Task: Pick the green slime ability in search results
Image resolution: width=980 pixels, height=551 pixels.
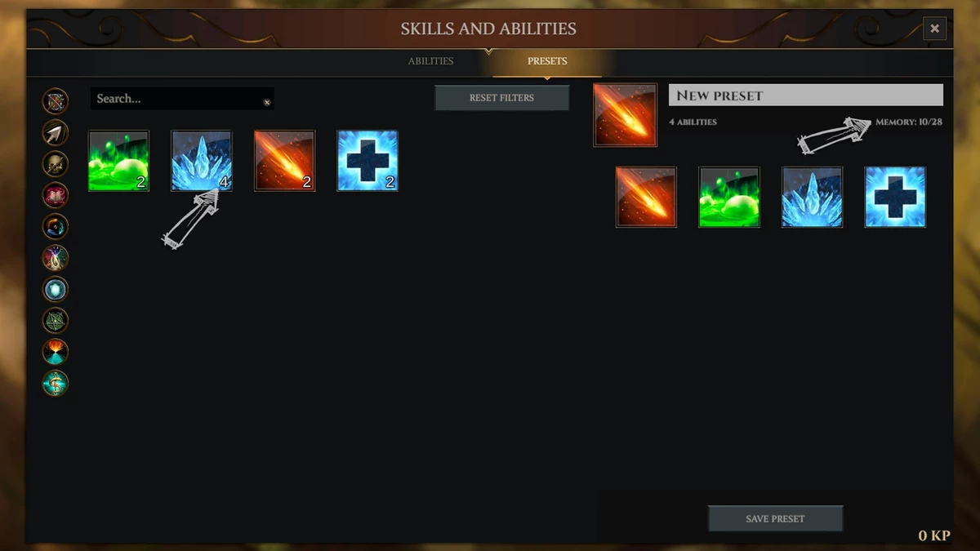Action: (x=118, y=161)
